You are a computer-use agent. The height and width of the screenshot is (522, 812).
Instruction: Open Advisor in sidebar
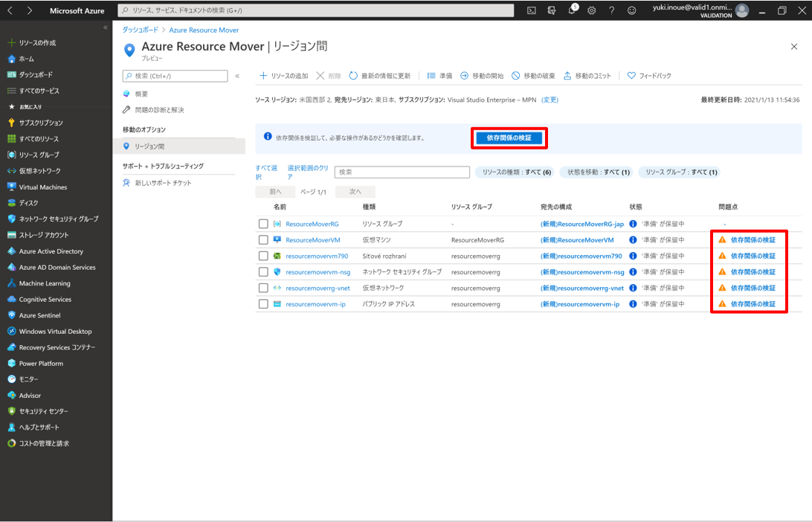tap(25, 396)
